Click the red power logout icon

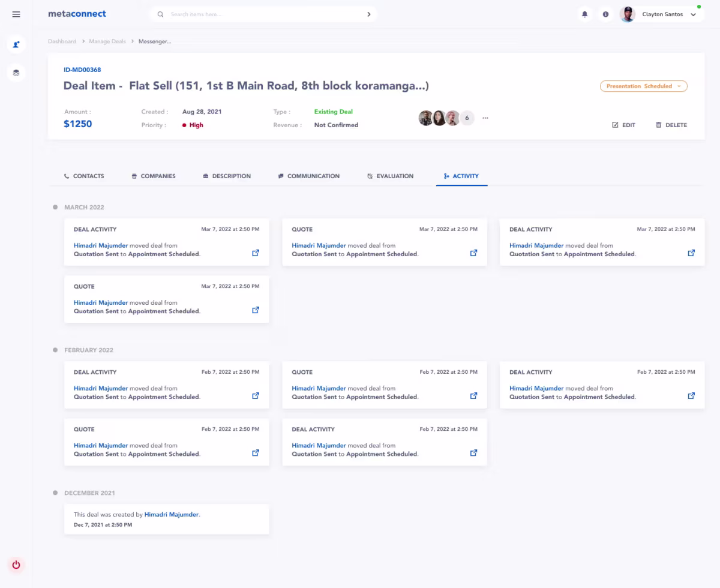(x=16, y=565)
